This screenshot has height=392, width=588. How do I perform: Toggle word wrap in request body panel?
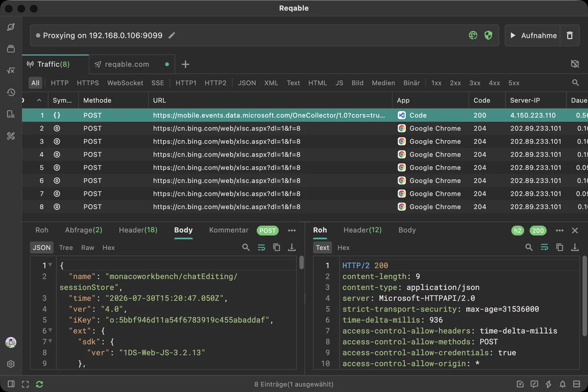pyautogui.click(x=261, y=247)
